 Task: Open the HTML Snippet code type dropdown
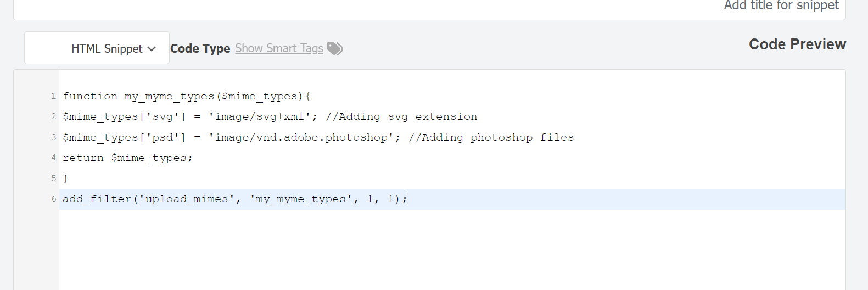[97, 48]
